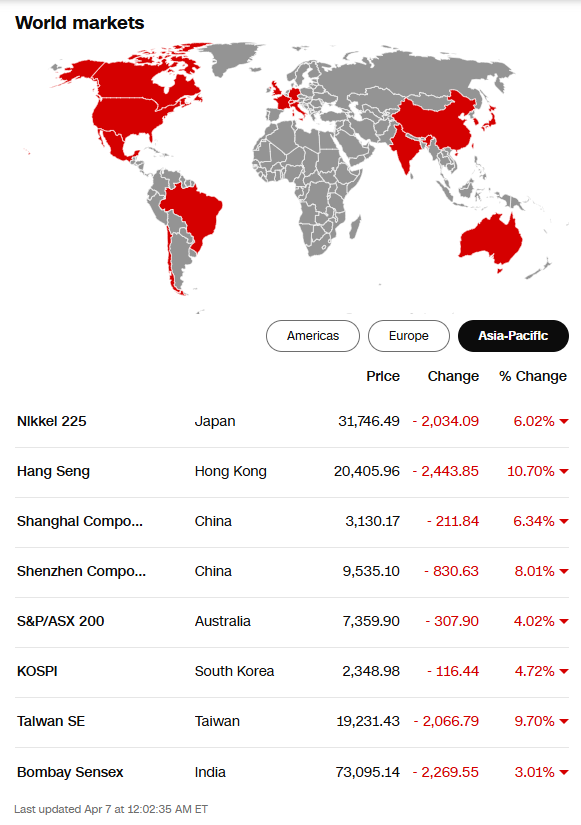Click the KOSPI down arrow icon
This screenshot has height=825, width=581.
564,671
